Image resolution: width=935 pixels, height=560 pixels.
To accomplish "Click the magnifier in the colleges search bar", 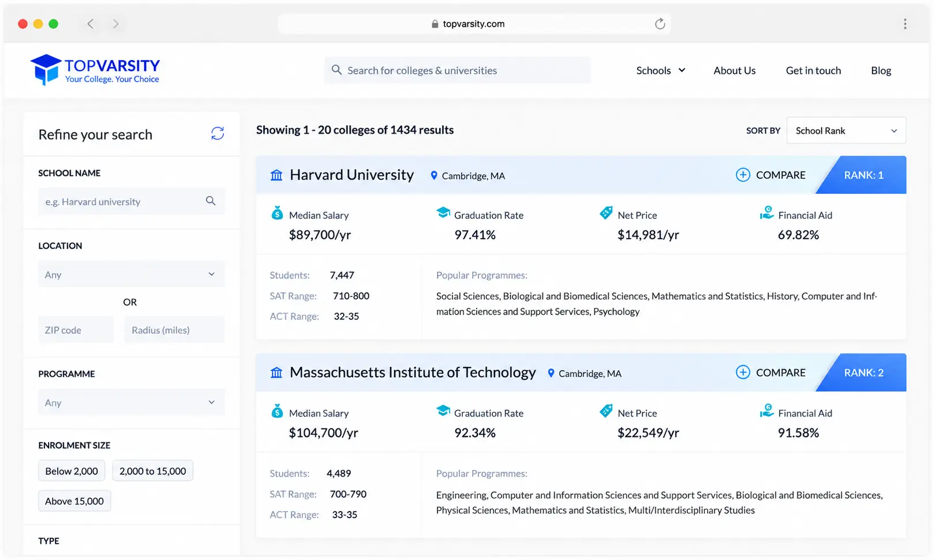I will pos(336,70).
